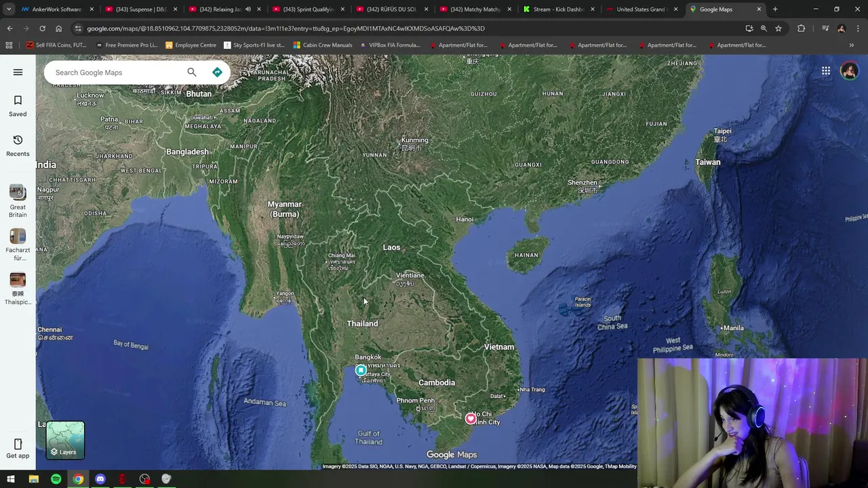
Task: Open the tab search dropdown arrow
Action: [x=9, y=9]
